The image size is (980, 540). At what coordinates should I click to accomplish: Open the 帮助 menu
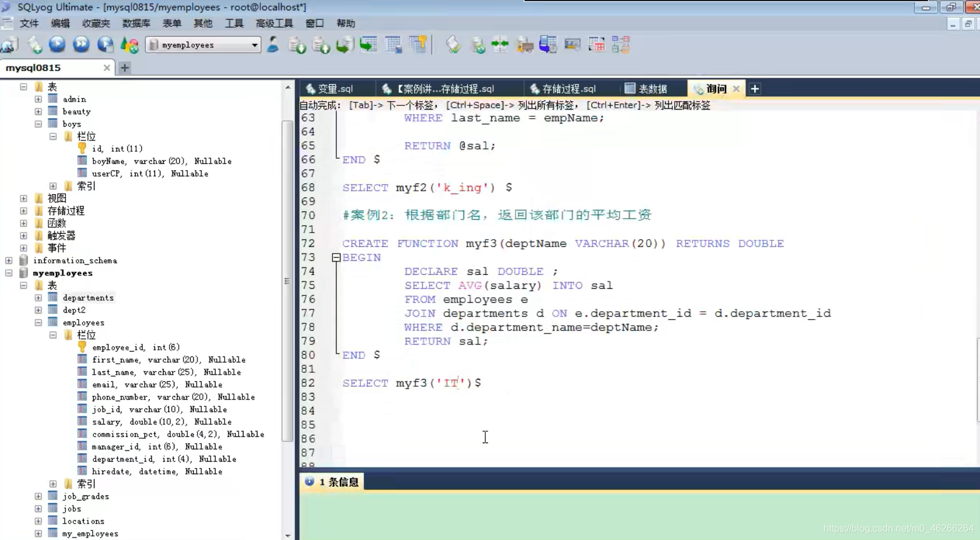(x=346, y=23)
